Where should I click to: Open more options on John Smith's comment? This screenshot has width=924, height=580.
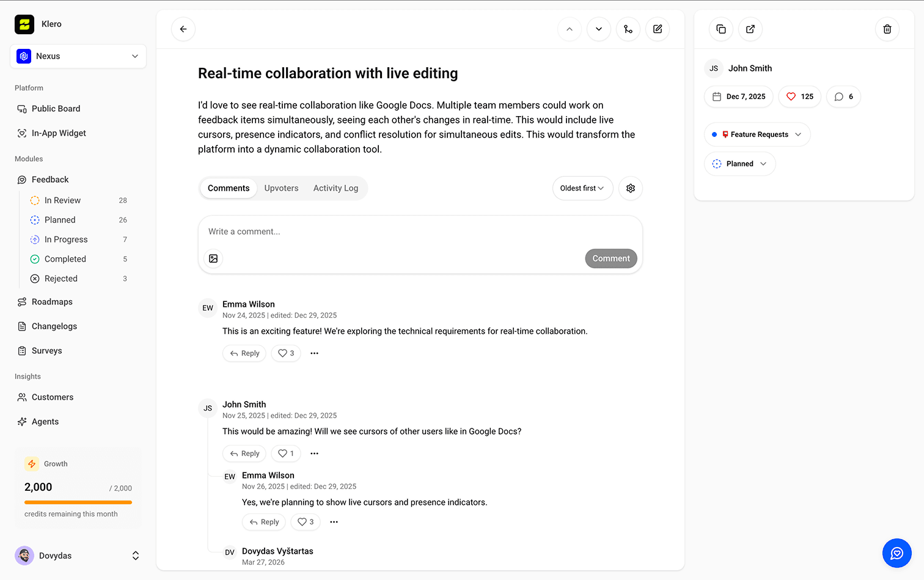coord(315,453)
